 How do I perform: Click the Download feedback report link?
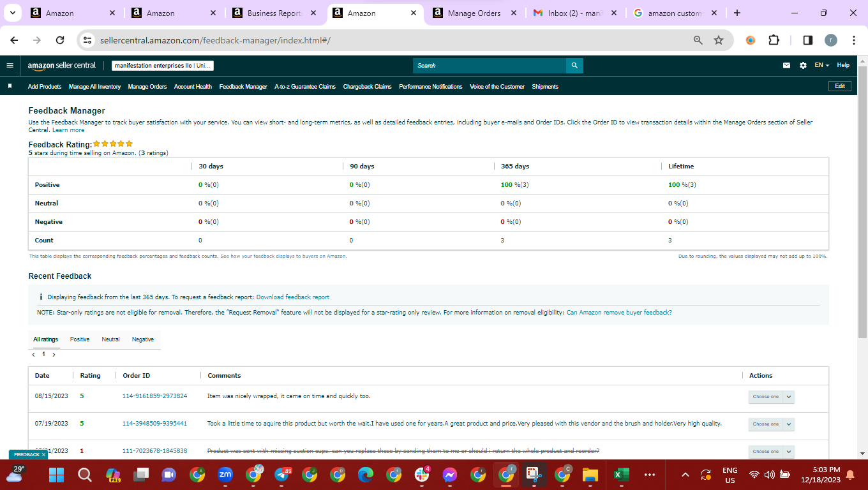click(293, 297)
